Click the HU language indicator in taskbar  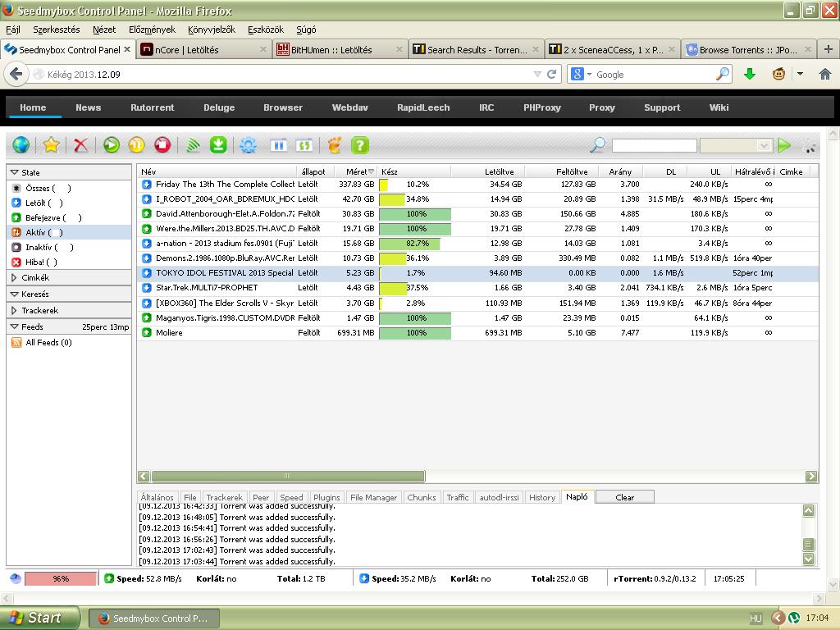756,619
